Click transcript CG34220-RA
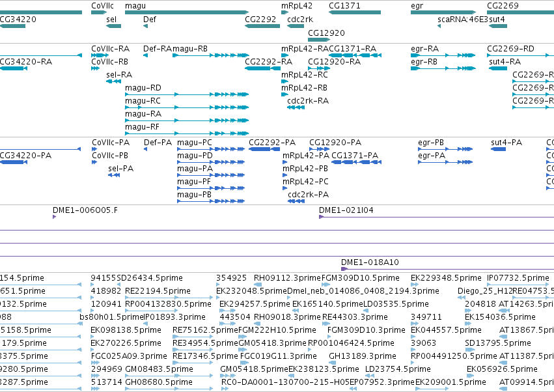 [14, 68]
